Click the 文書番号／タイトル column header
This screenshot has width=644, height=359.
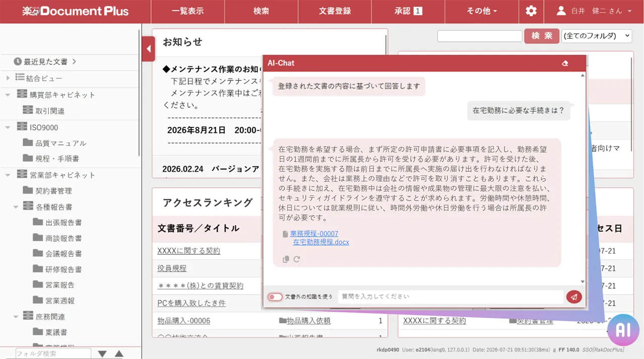[198, 228]
